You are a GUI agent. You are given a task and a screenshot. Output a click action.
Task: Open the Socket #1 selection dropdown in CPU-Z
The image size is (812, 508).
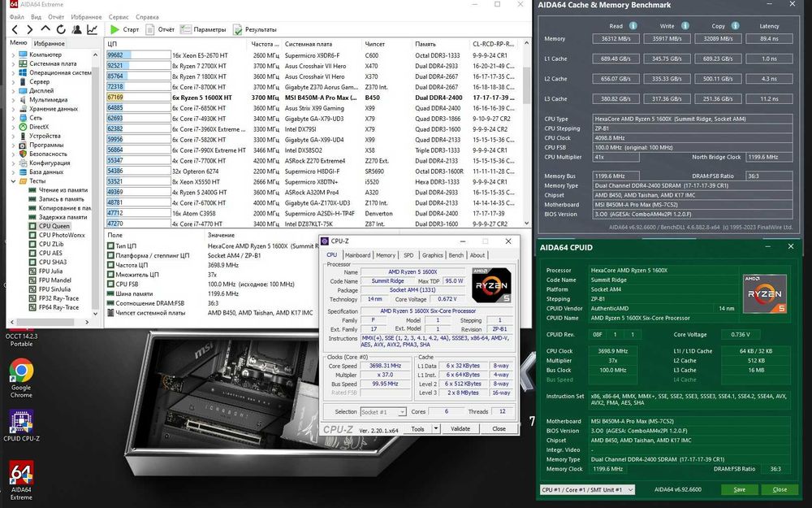click(x=382, y=411)
